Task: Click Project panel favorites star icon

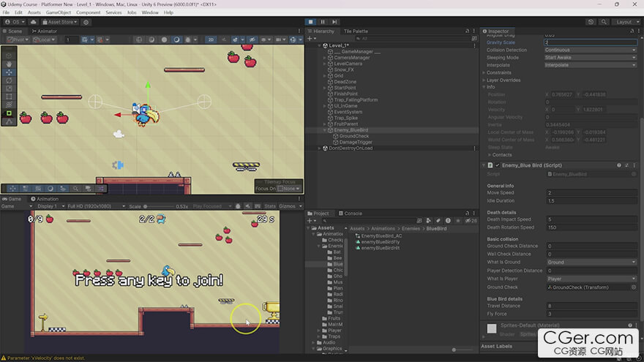Action: pyautogui.click(x=458, y=220)
